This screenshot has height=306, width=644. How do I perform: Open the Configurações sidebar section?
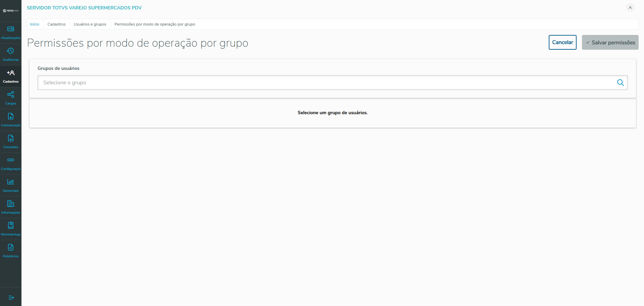[x=11, y=164]
